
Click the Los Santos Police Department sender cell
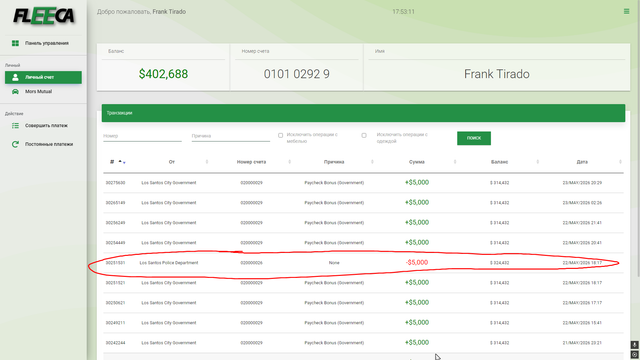[169, 263]
